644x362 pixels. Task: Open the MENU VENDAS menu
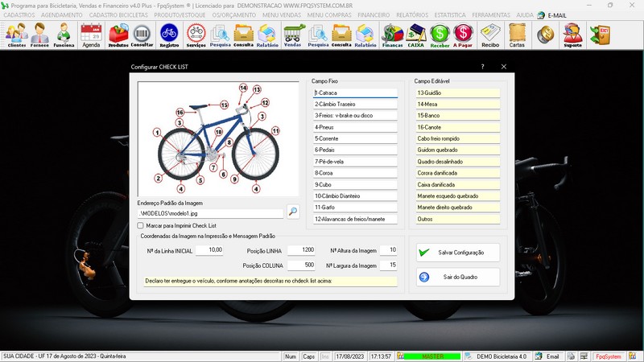click(x=282, y=14)
